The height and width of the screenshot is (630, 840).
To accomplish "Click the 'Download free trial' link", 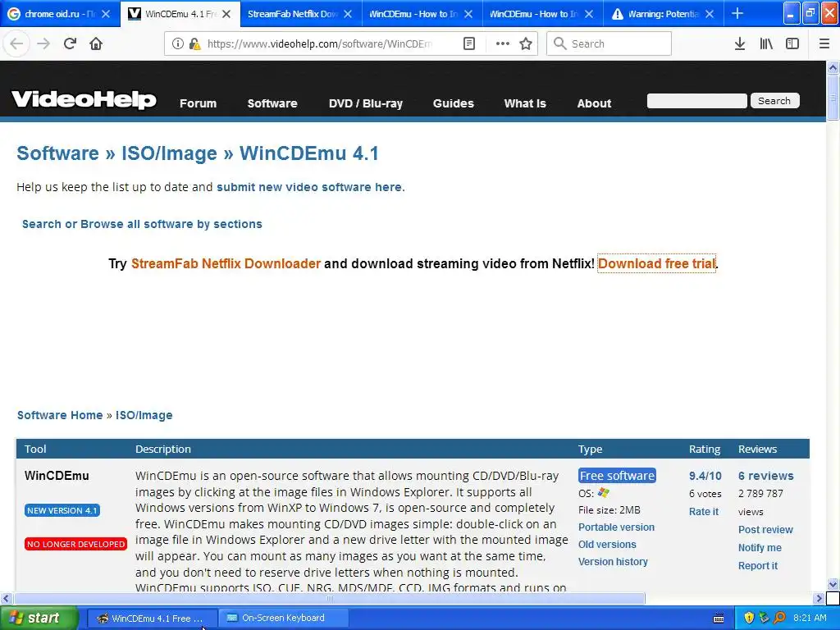I will tap(657, 263).
